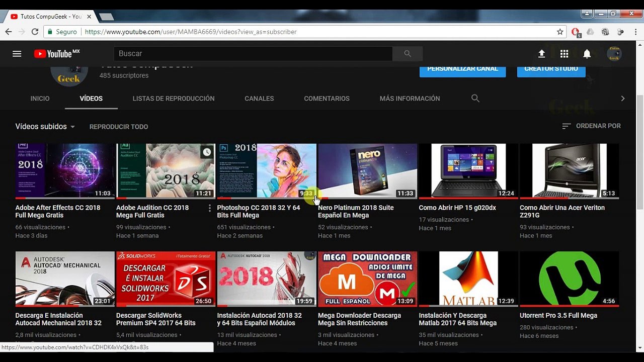Expand the Vídeos subidos dropdown
Viewport: 644px width, 362px height.
point(45,127)
